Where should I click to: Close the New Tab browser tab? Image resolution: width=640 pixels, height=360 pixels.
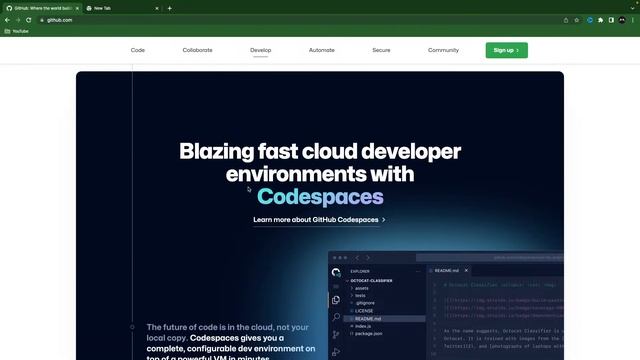(x=157, y=8)
